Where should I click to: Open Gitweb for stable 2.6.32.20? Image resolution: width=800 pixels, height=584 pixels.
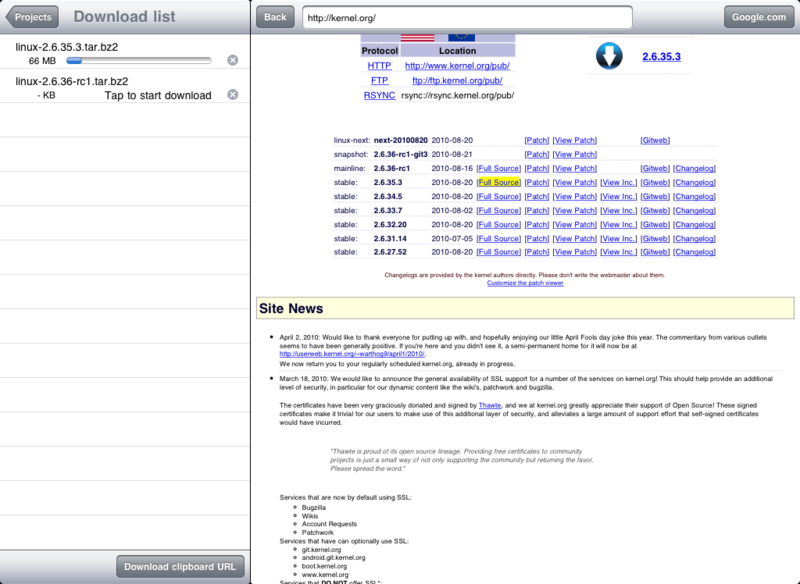coord(655,224)
